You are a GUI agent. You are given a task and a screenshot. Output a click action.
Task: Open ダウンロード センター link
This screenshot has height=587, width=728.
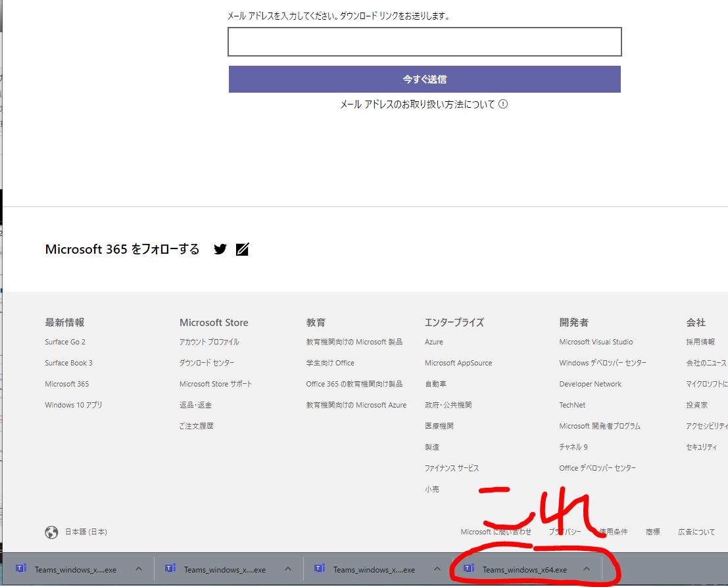(207, 363)
